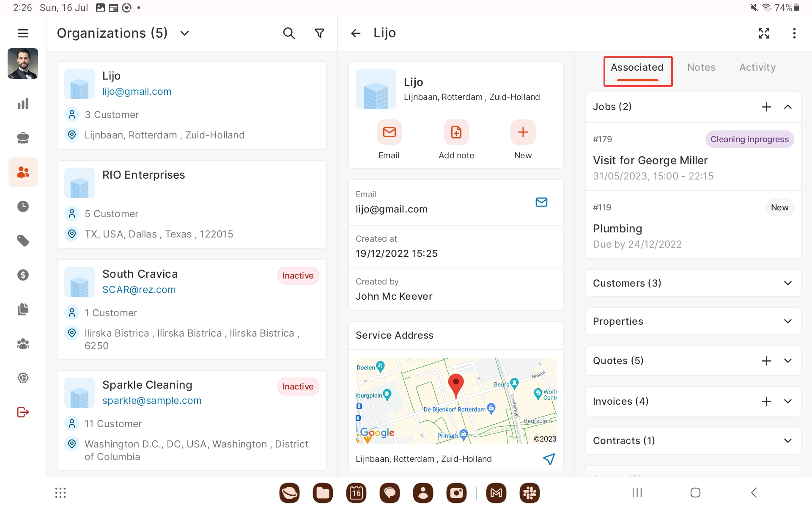
Task: Open the jobs briefcase in sidebar
Action: pos(23,138)
